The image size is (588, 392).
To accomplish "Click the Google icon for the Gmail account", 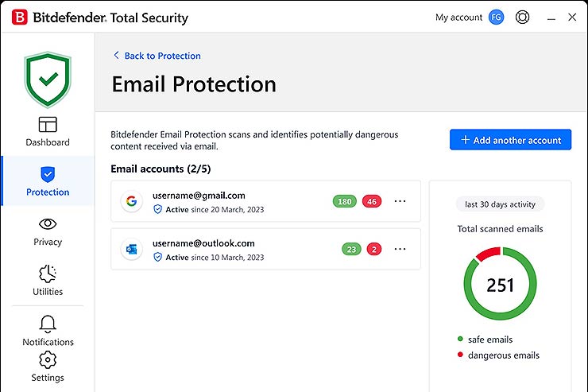I will [x=131, y=201].
